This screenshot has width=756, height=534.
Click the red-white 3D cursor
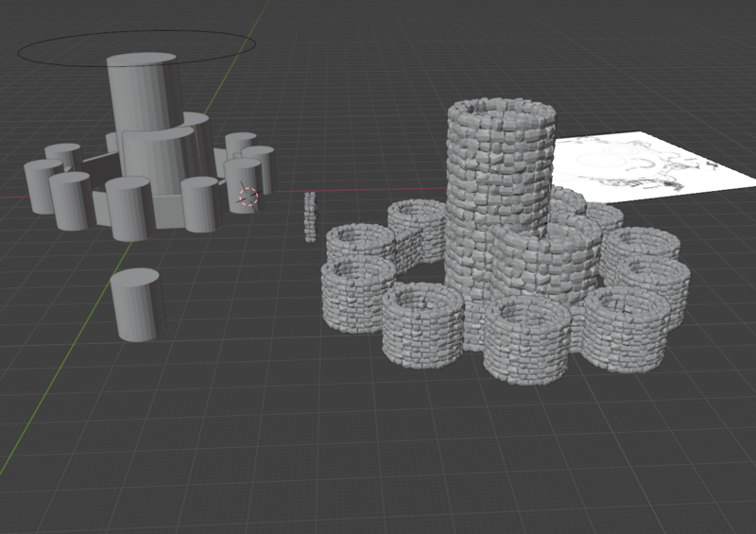[x=249, y=197]
